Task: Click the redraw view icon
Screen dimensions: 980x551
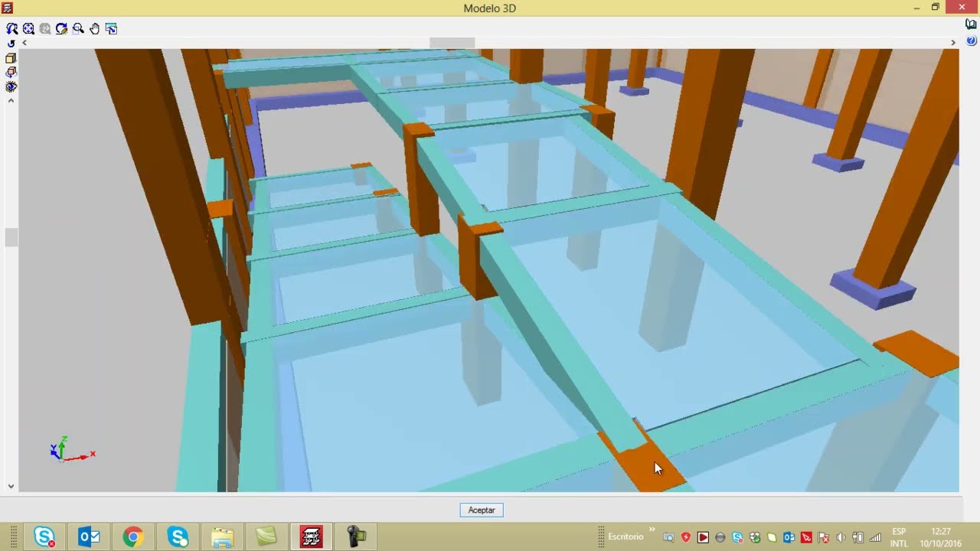Action: (x=61, y=28)
